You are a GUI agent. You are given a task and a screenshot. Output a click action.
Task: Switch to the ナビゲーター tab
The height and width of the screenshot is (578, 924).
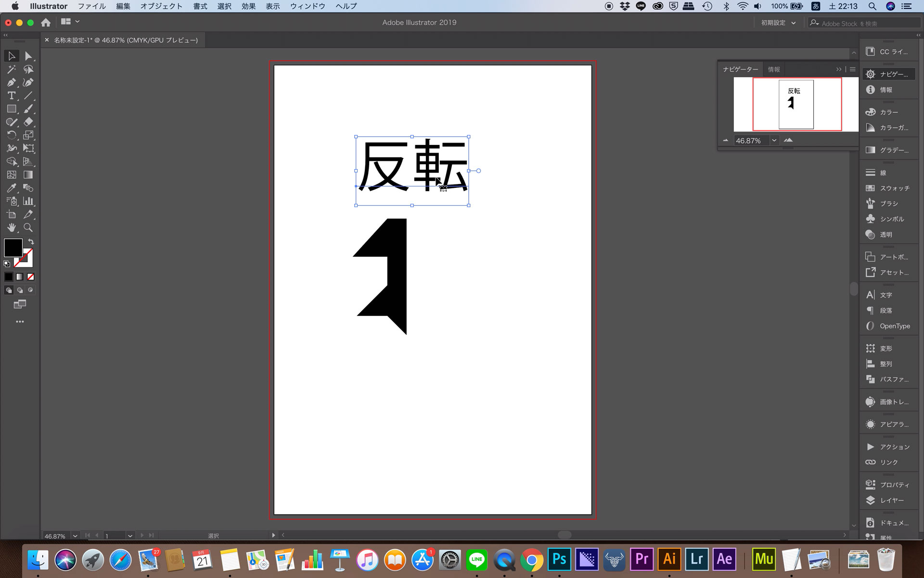pyautogui.click(x=740, y=69)
